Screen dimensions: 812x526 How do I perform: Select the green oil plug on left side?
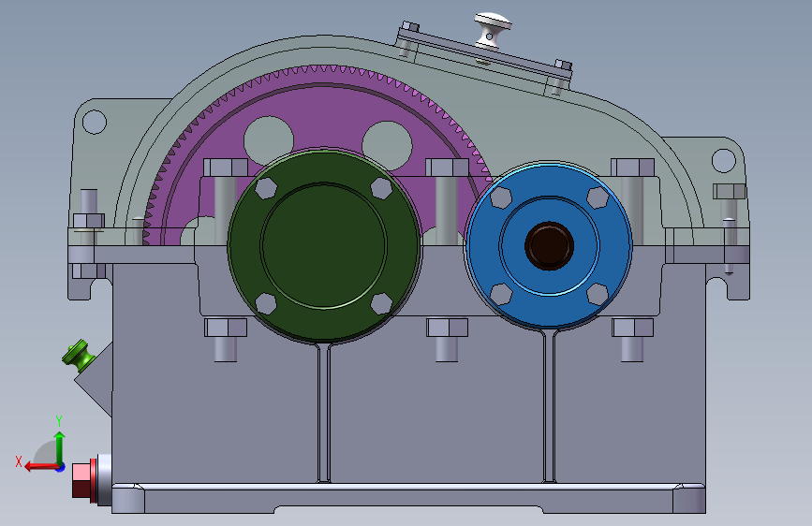(78, 355)
